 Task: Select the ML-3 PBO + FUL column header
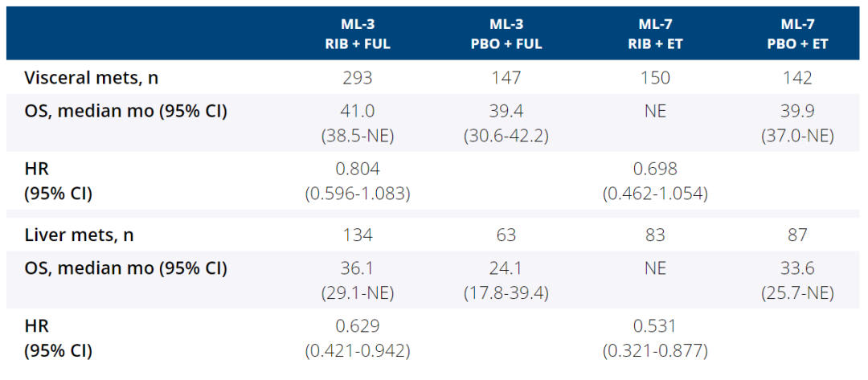pyautogui.click(x=506, y=34)
